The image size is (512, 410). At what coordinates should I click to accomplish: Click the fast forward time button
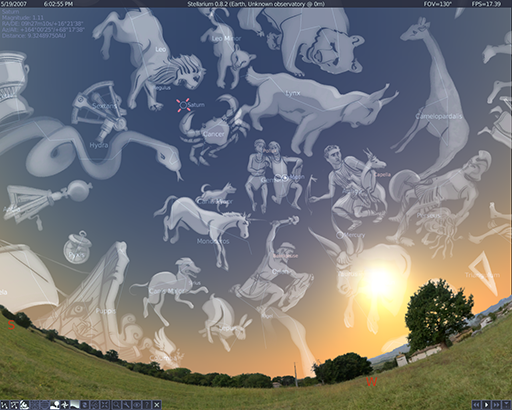pos(497,405)
